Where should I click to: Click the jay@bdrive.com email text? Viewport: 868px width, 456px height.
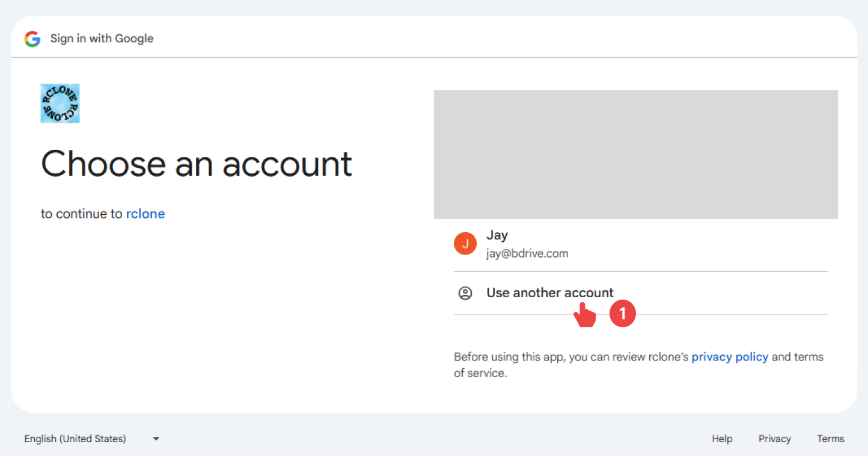[527, 253]
